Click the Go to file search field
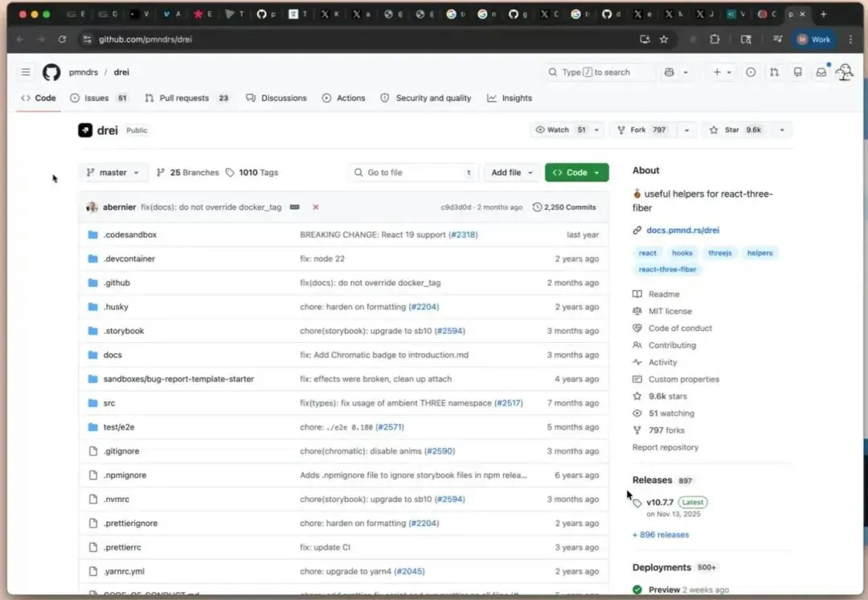This screenshot has height=600, width=868. tap(414, 173)
